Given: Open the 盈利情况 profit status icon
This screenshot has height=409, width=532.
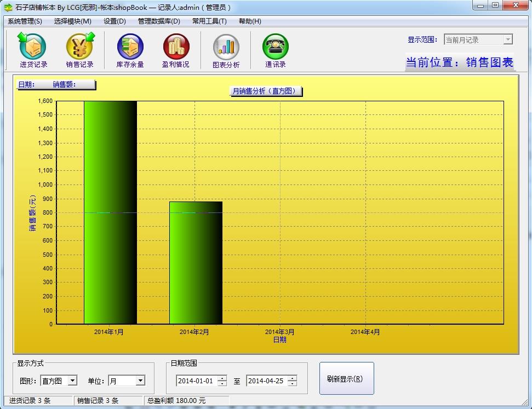Looking at the screenshot, I should click(x=176, y=47).
